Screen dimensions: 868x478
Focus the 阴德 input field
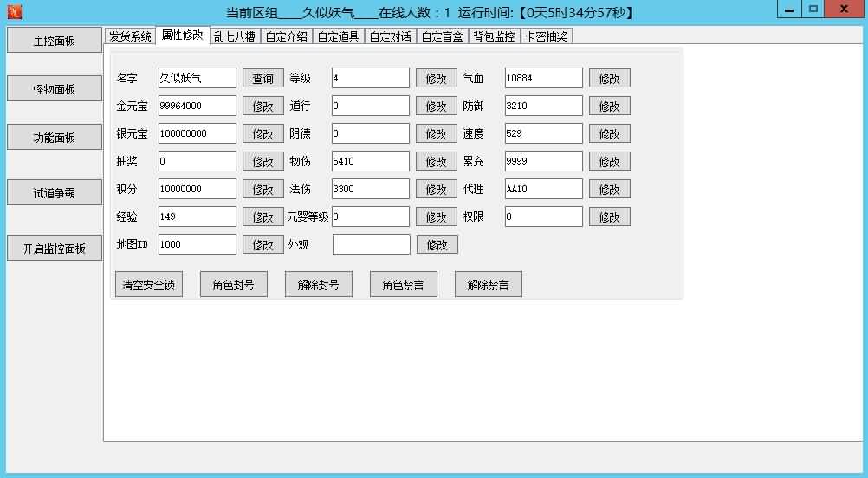coord(371,133)
